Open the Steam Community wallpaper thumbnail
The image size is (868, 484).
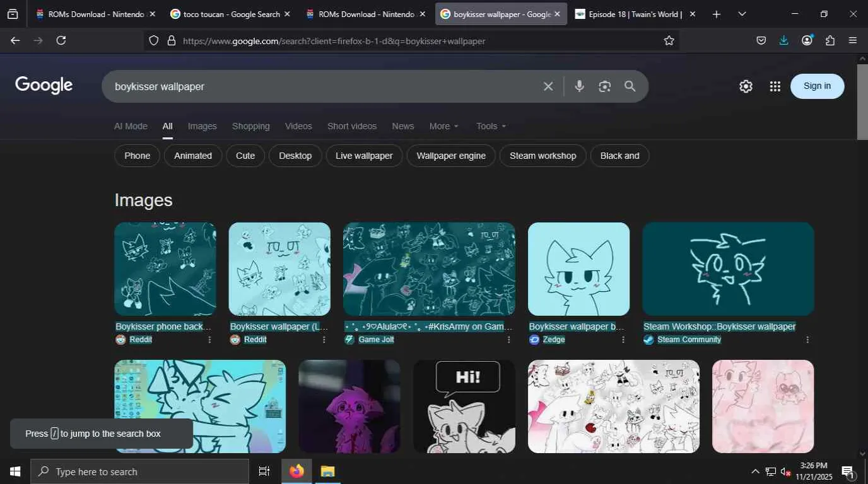728,269
